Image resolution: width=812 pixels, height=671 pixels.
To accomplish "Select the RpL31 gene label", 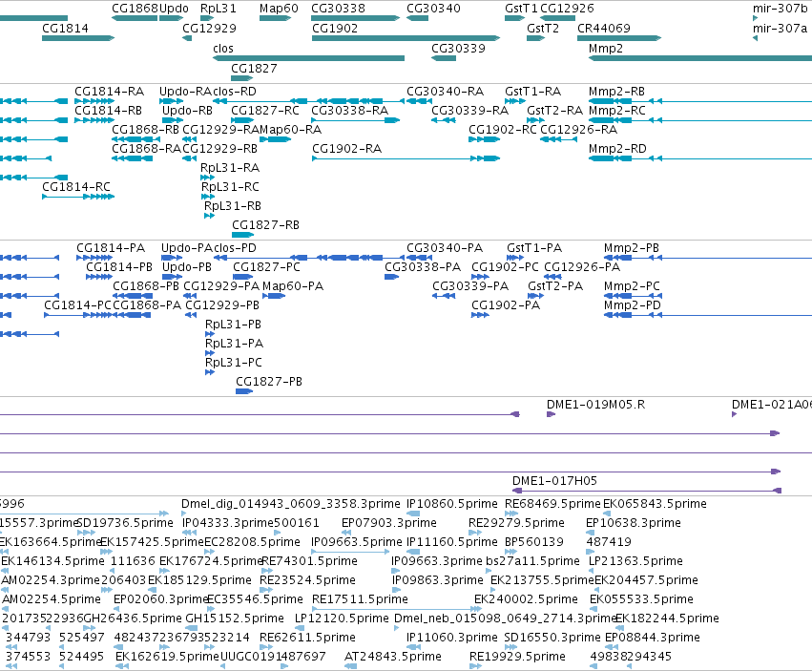I will tap(218, 9).
